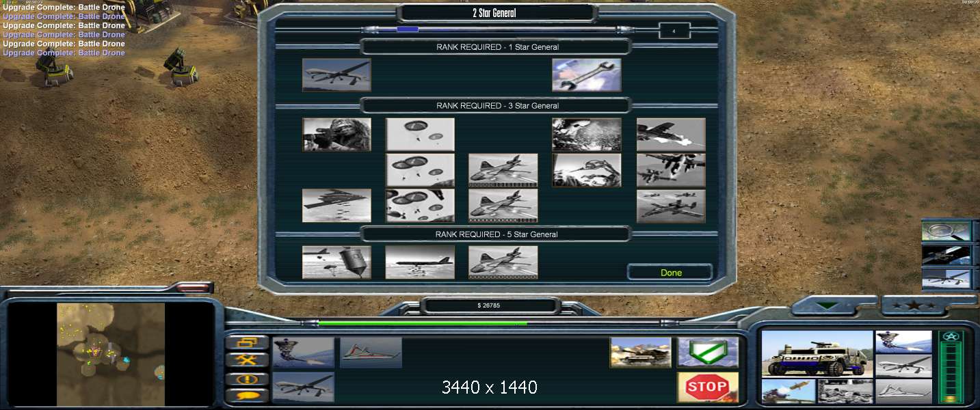Click the red STOP command
The height and width of the screenshot is (410, 980).
(708, 387)
